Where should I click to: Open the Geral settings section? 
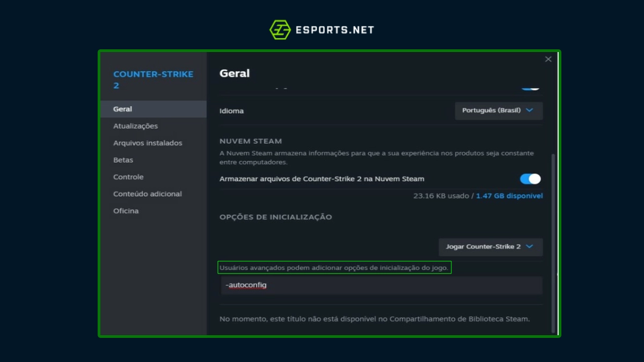153,109
